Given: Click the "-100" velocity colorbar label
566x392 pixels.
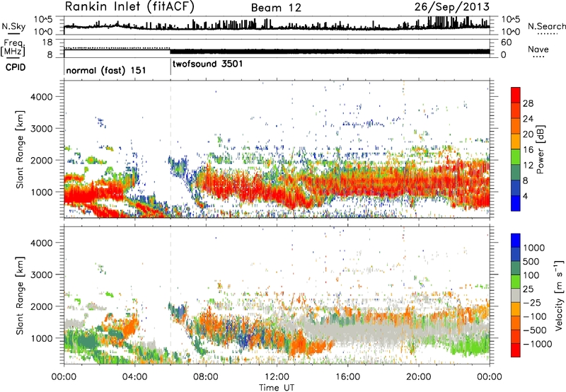Looking at the screenshot, I should click(x=535, y=316).
